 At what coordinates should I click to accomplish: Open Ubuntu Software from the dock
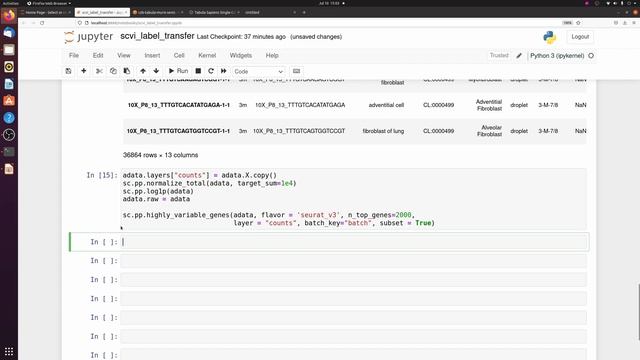(9, 101)
